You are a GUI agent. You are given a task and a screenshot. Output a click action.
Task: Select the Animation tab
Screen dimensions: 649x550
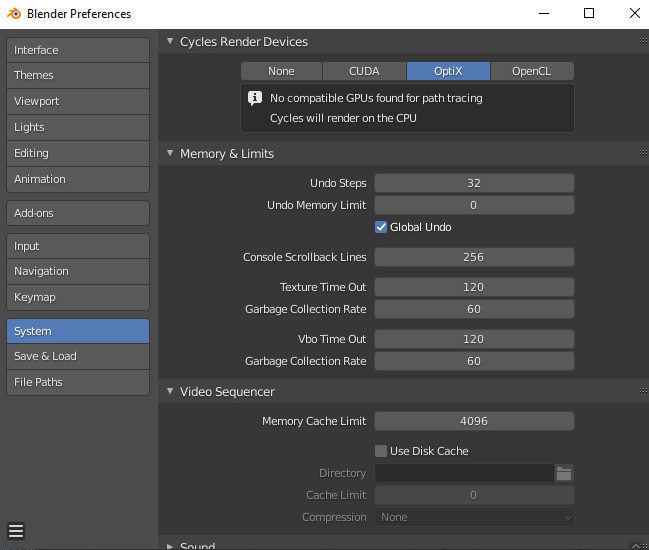78,179
